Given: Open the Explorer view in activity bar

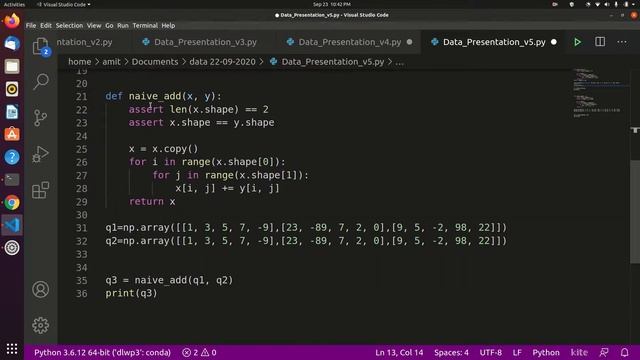Looking at the screenshot, I should point(40,47).
